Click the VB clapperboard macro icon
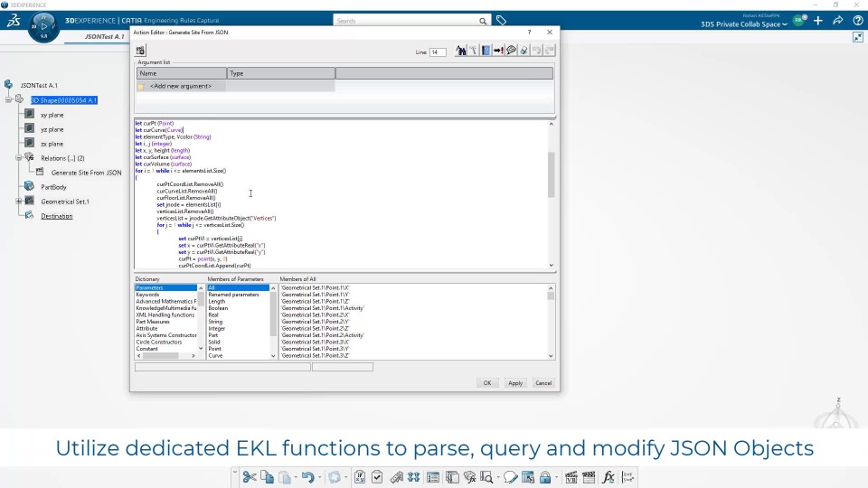 [x=571, y=477]
